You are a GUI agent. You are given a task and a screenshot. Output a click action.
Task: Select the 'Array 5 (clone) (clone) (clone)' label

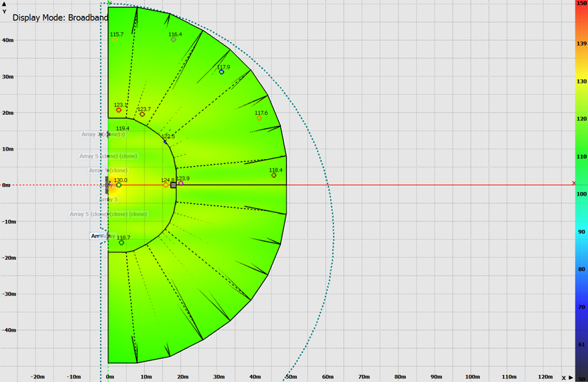tap(108, 214)
